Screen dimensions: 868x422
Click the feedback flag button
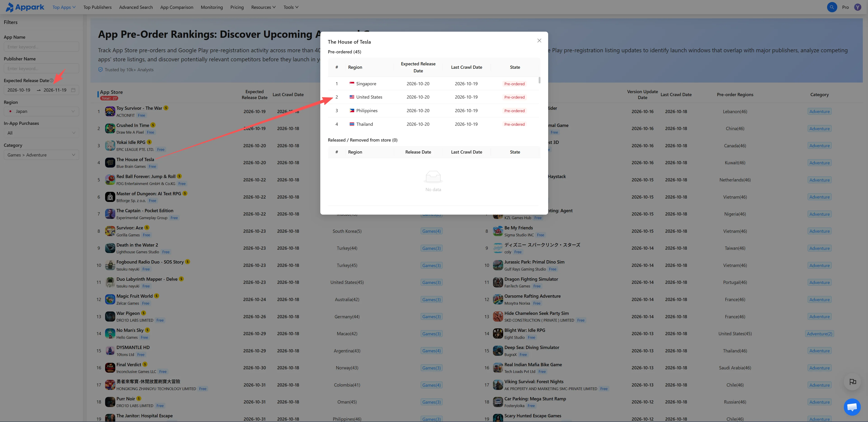[852, 382]
